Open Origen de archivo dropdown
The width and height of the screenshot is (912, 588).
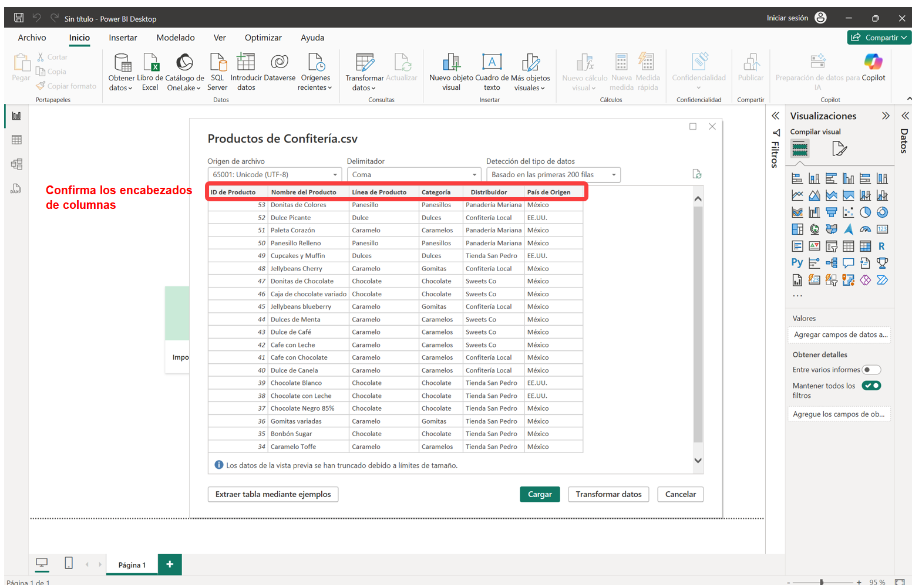(274, 175)
